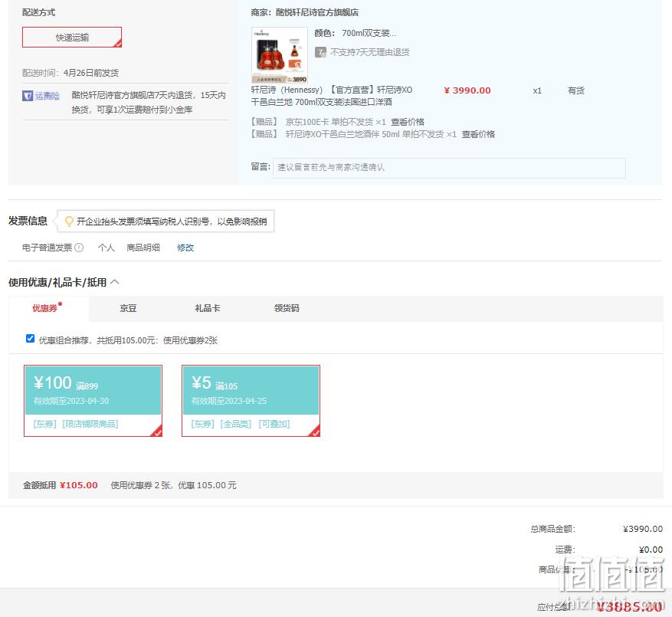Deselect the ¥5 满105 coupon
The width and height of the screenshot is (672, 617).
(x=251, y=401)
